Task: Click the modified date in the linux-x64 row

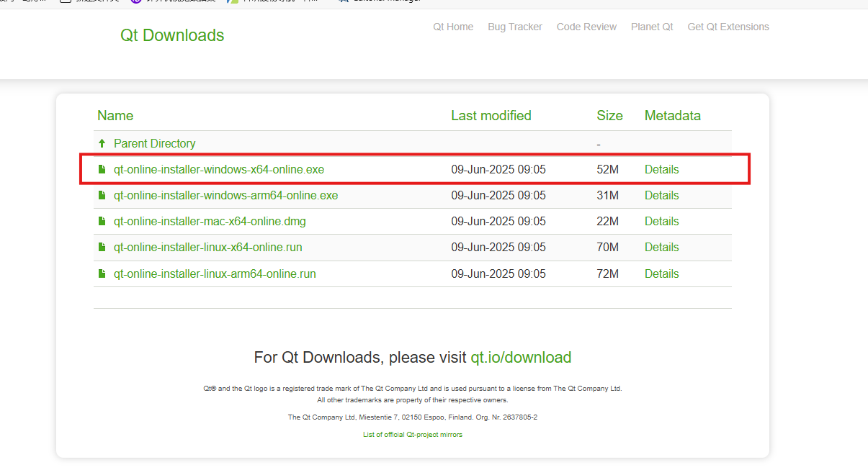Action: click(498, 248)
